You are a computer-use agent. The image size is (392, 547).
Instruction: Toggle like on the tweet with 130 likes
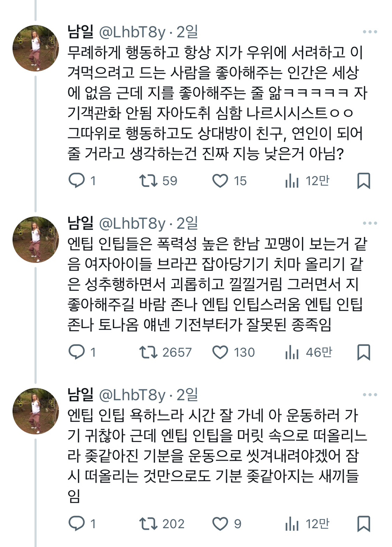click(x=220, y=352)
